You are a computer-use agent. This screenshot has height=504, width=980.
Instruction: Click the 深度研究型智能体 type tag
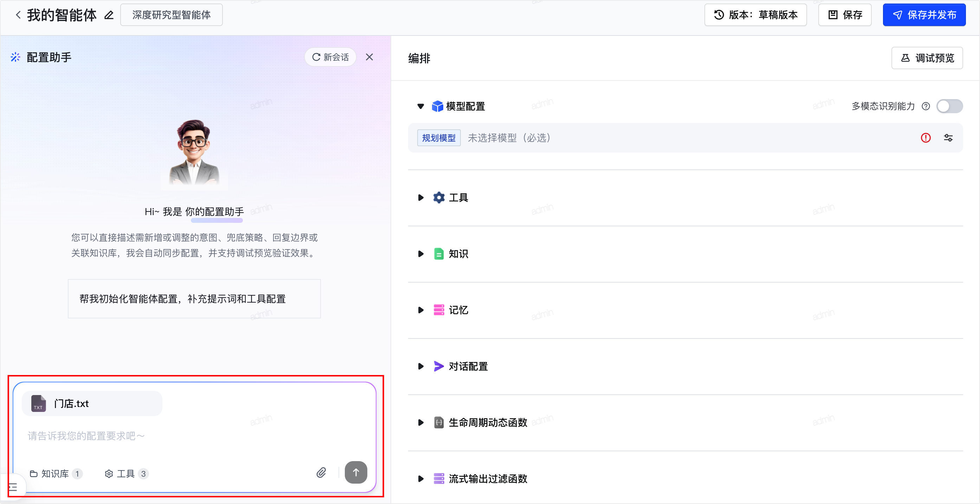pos(171,15)
